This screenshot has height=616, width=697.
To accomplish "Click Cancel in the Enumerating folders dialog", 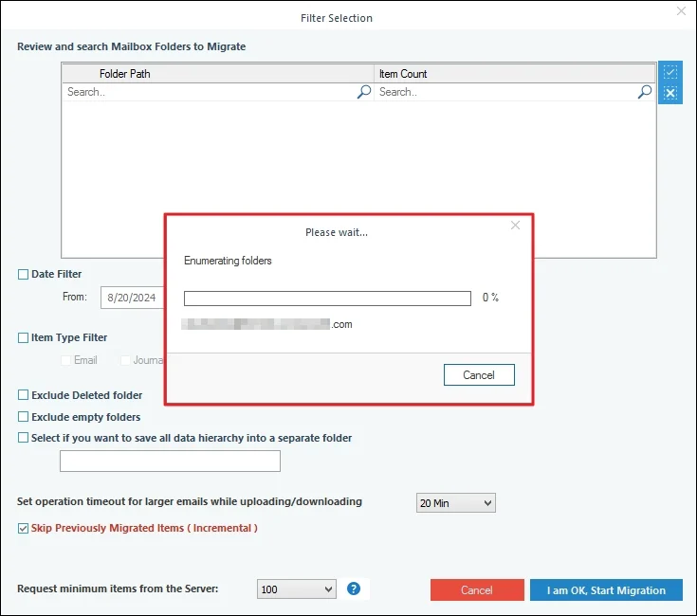I will (479, 375).
